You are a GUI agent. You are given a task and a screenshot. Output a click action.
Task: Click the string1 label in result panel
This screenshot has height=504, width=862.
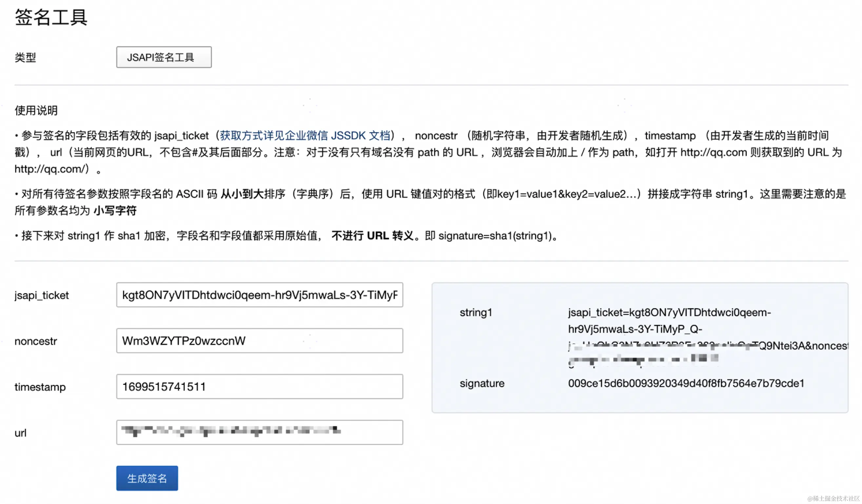pyautogui.click(x=476, y=312)
